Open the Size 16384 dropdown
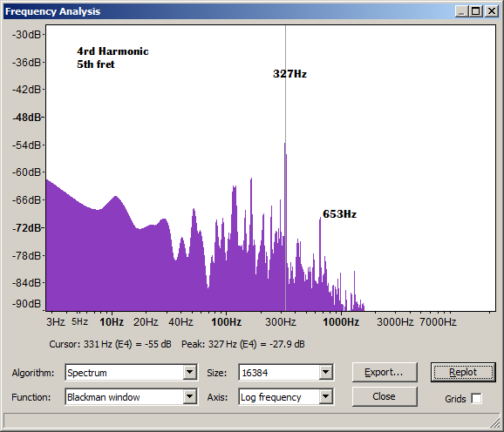504x432 pixels. [325, 372]
